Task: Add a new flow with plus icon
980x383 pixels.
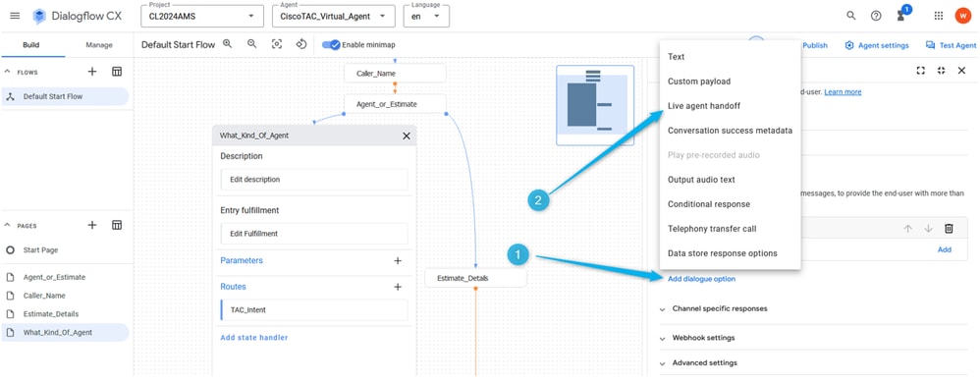Action: pos(92,72)
